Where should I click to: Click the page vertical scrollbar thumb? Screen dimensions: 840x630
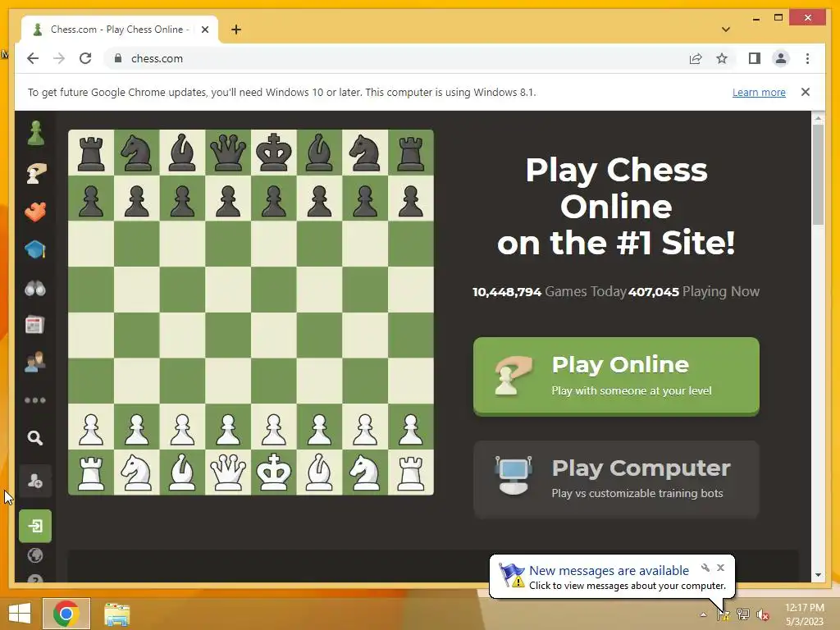tap(818, 174)
